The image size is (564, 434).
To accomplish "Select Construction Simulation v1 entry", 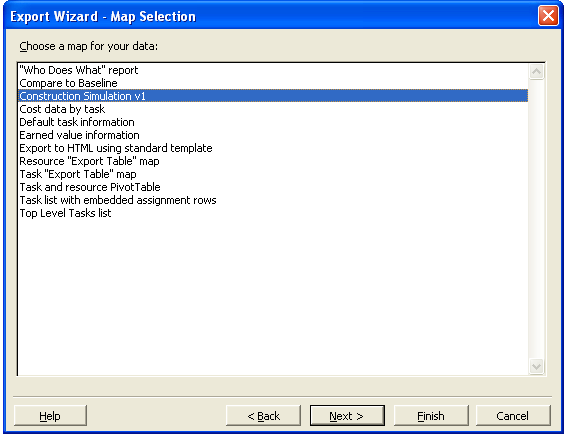I will 273,96.
